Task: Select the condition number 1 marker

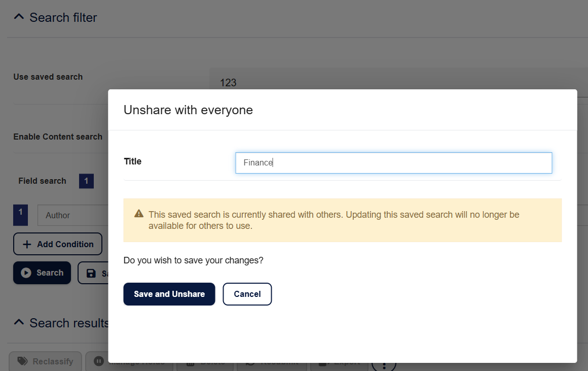Action: pos(20,215)
